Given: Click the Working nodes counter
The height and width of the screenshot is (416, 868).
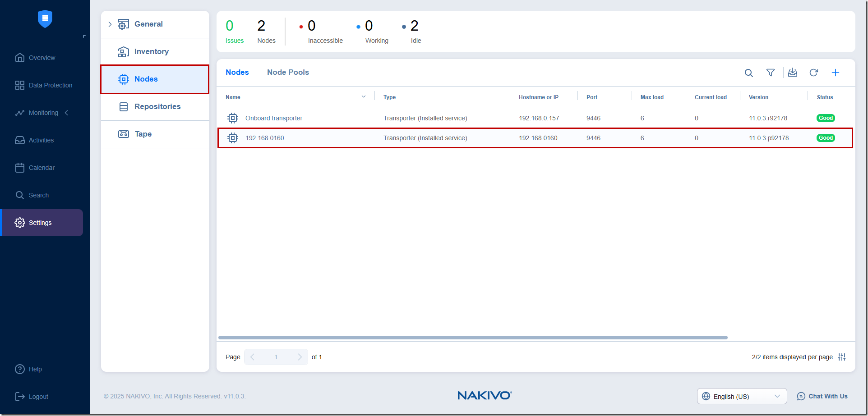Looking at the screenshot, I should point(372,32).
